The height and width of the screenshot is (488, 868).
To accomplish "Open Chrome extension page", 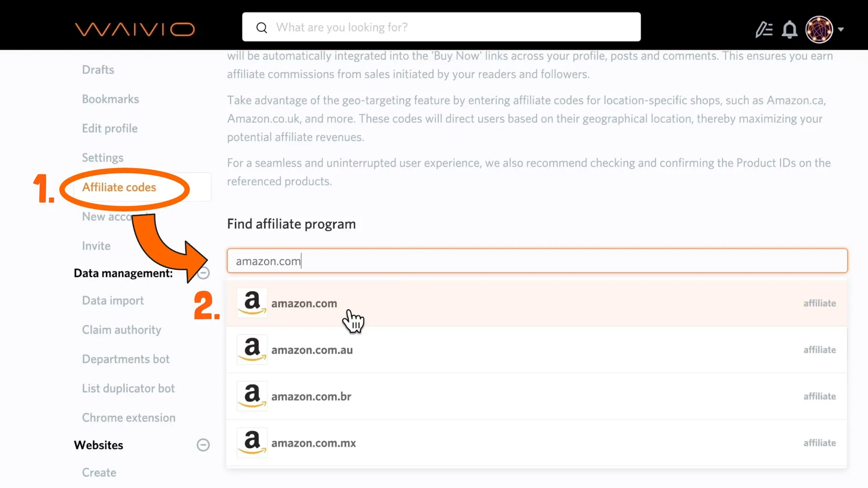I will pos(129,418).
